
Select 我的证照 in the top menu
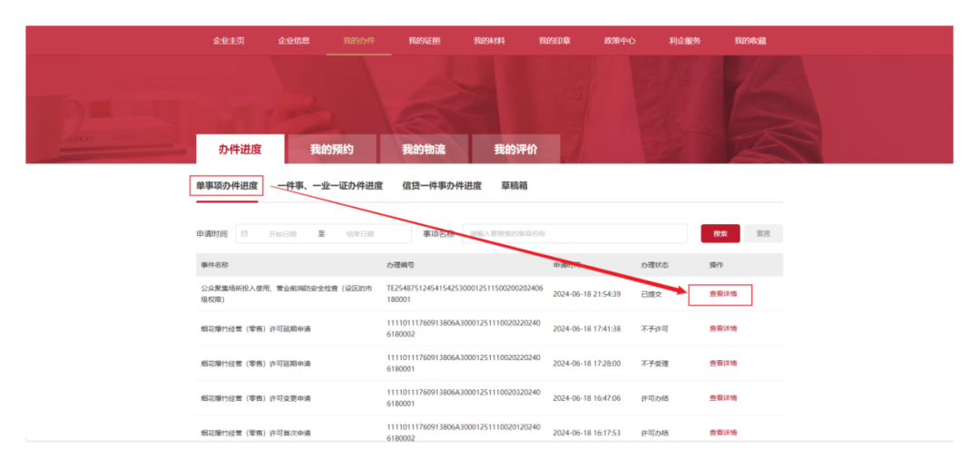click(424, 41)
